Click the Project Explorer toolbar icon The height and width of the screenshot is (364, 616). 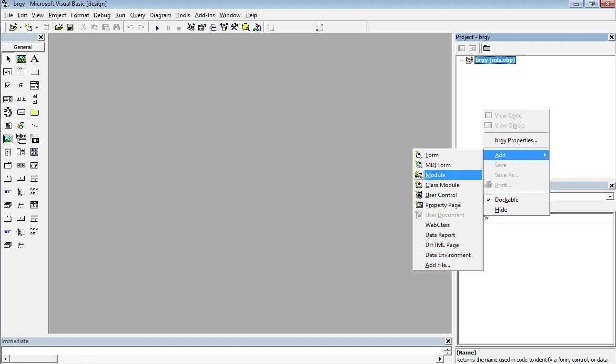(x=191, y=28)
